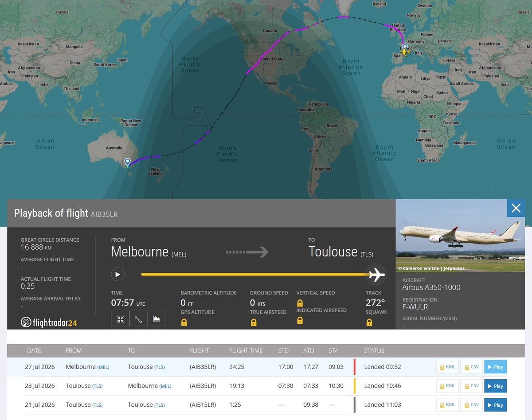Open the altitude and speed graph icon
Image resolution: width=532 pixels, height=420 pixels.
[156, 319]
